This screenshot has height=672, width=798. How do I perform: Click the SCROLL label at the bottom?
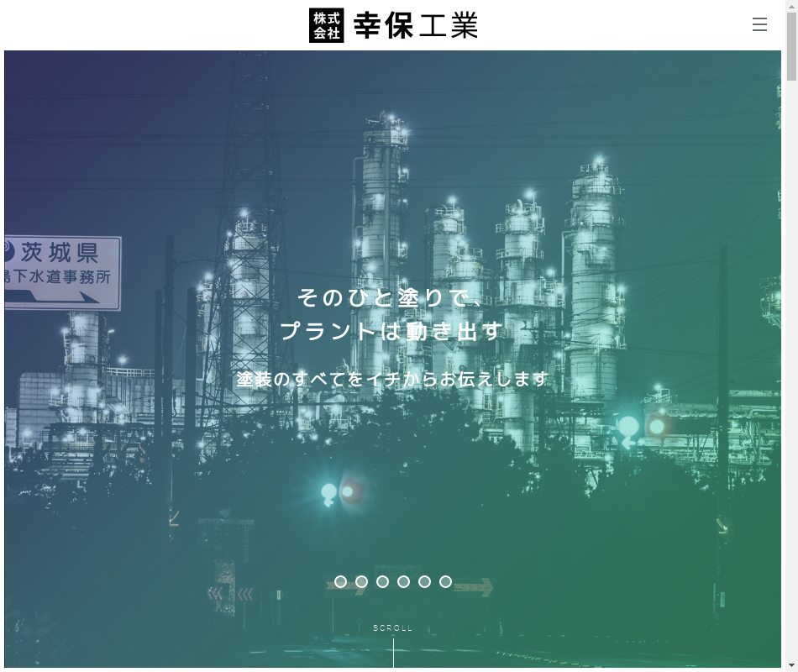[393, 627]
